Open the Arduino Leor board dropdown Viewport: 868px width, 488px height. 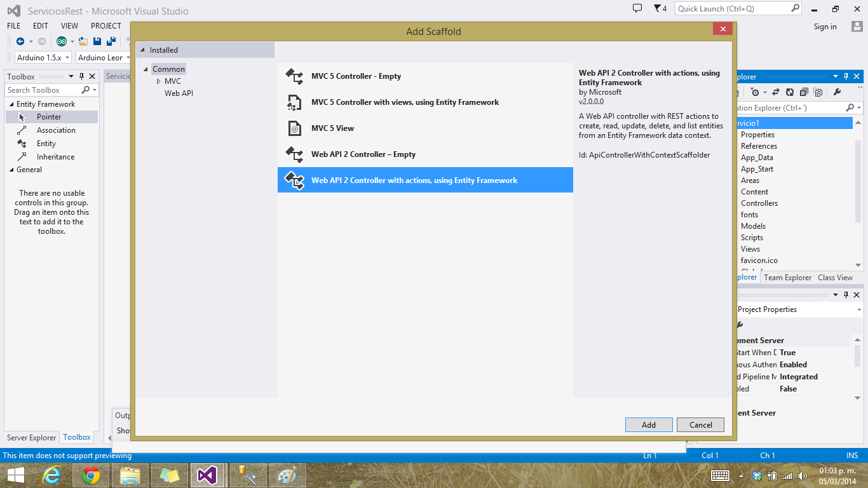[x=103, y=58]
